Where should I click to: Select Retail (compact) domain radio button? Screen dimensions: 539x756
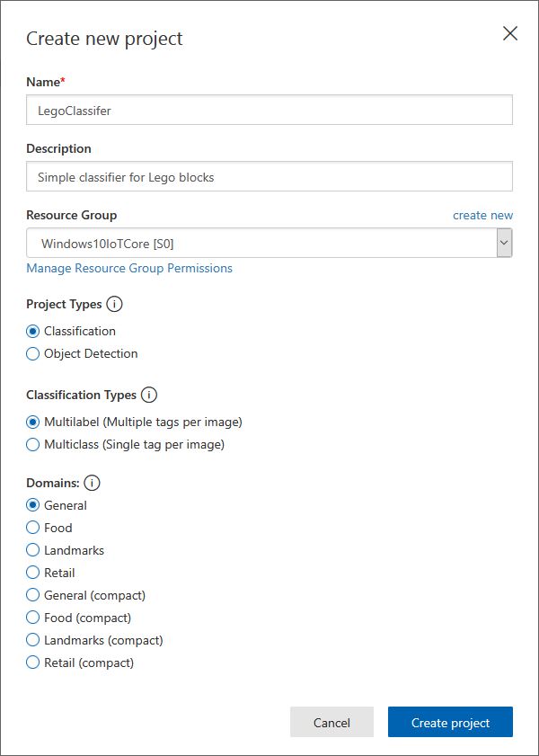(33, 663)
